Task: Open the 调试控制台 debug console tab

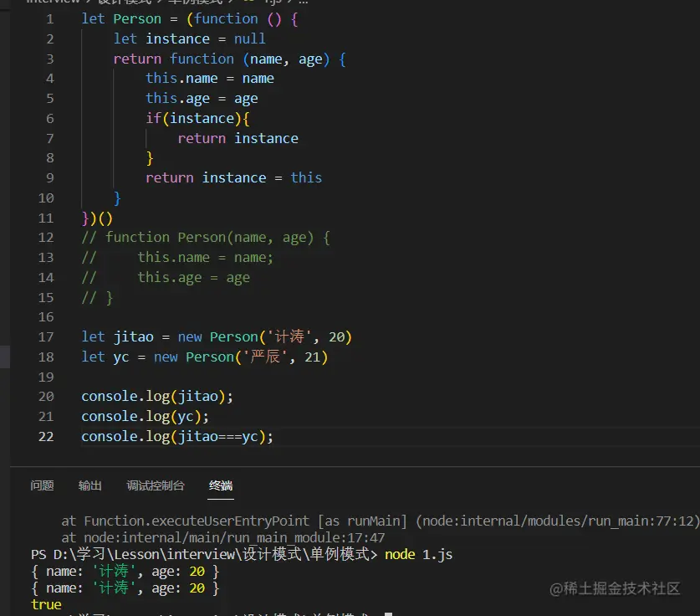Action: click(156, 485)
